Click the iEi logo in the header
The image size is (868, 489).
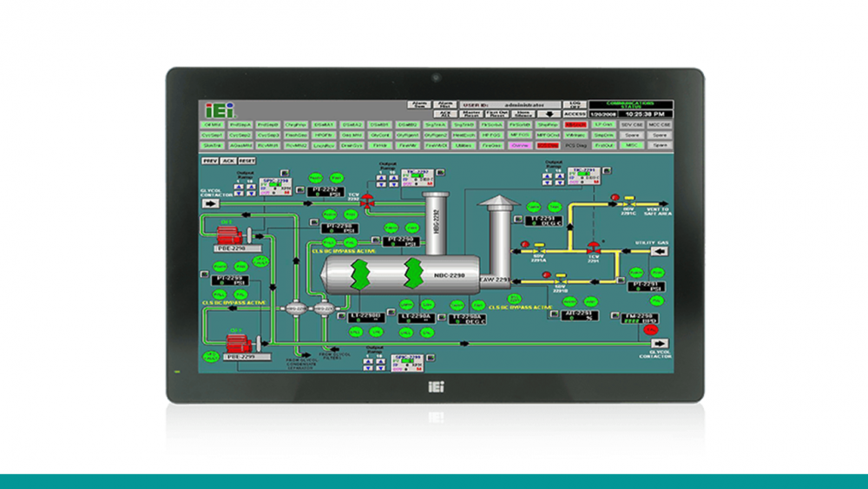[220, 109]
